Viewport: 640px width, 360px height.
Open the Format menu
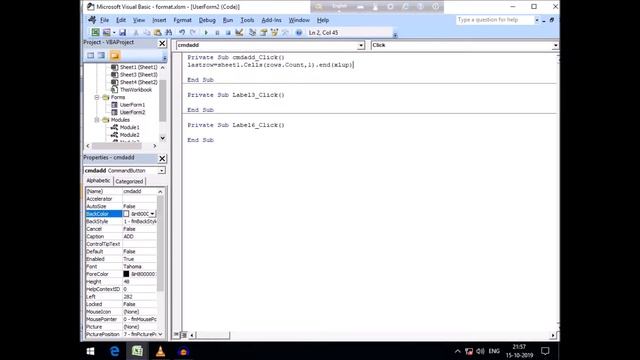(182, 20)
